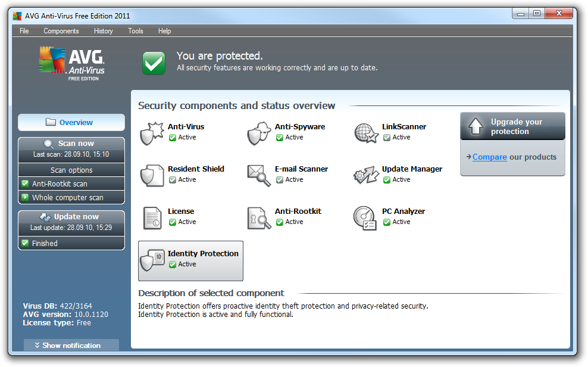Image resolution: width=588 pixels, height=367 pixels.
Task: Click the green status icon beside Whole computer scan
Action: pyautogui.click(x=25, y=197)
